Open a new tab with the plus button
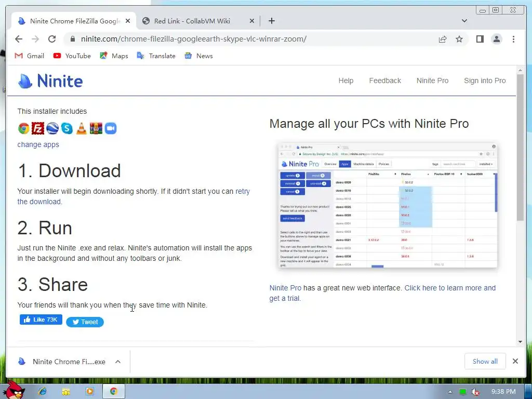Image resolution: width=532 pixels, height=399 pixels. (x=271, y=21)
